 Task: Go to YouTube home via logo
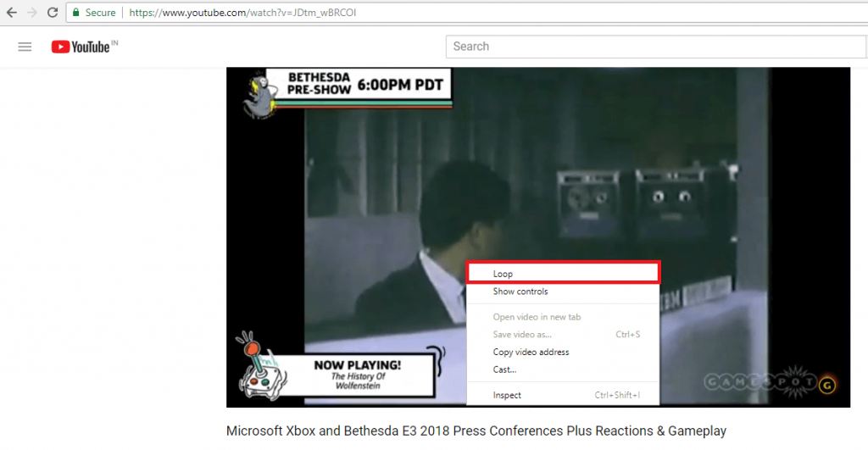(x=84, y=47)
